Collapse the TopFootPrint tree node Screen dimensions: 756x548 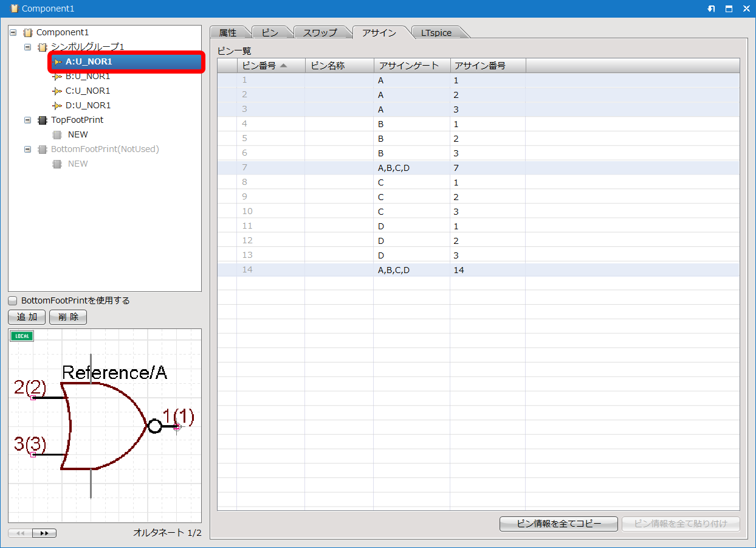coord(28,120)
